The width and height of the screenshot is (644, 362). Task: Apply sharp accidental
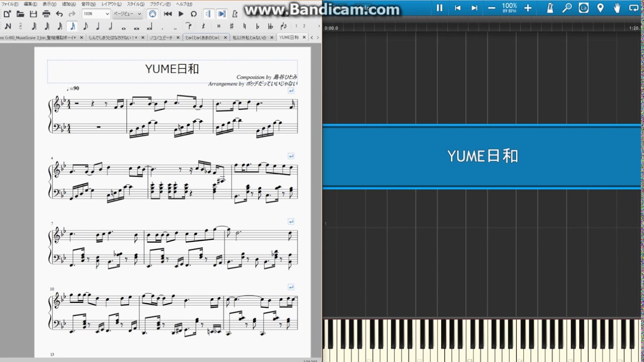[x=231, y=26]
